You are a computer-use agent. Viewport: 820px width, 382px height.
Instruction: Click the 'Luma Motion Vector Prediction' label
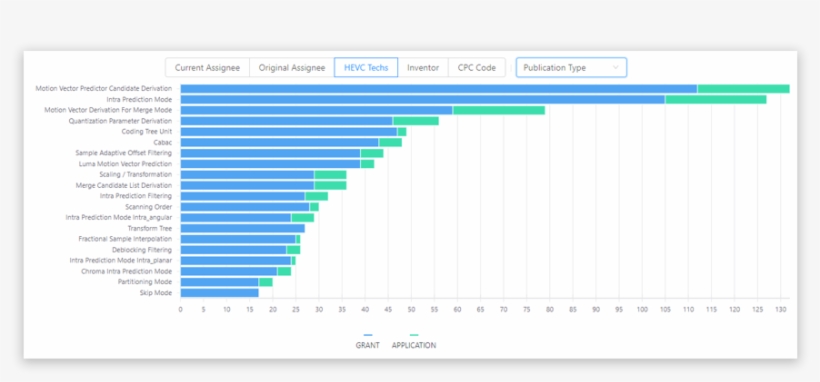tap(126, 164)
